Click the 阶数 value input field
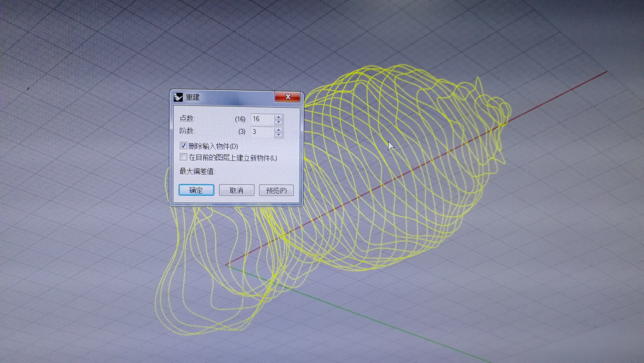Image resolution: width=644 pixels, height=363 pixels. tap(262, 131)
